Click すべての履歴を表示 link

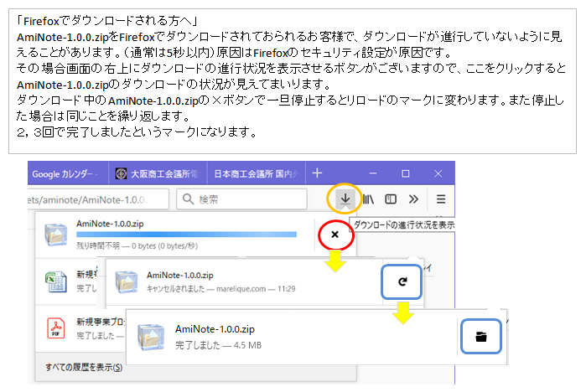pos(84,368)
